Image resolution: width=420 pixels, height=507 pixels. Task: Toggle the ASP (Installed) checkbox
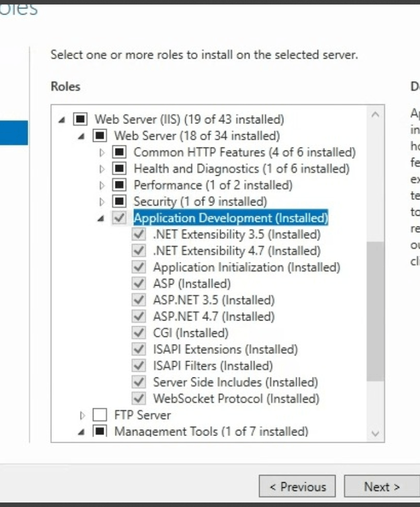point(139,283)
